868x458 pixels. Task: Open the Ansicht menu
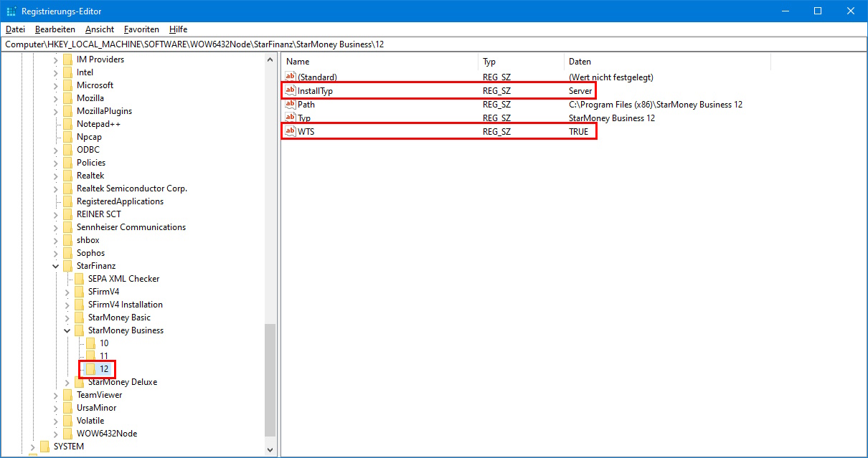100,29
